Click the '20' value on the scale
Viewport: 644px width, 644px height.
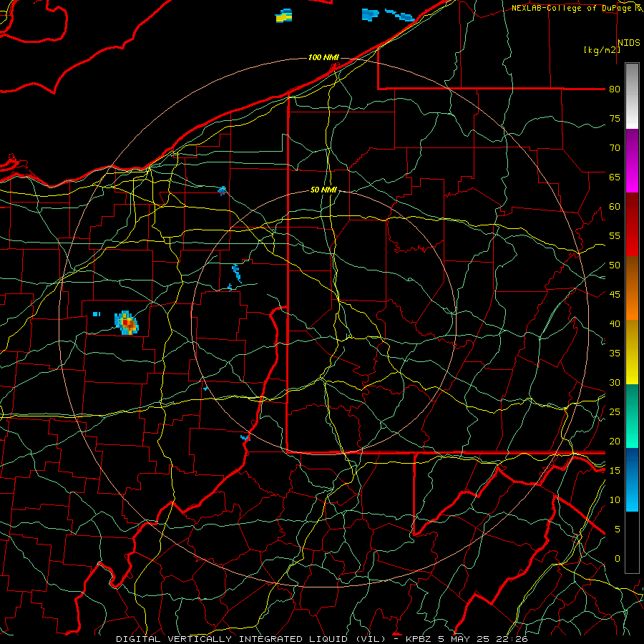click(x=615, y=441)
